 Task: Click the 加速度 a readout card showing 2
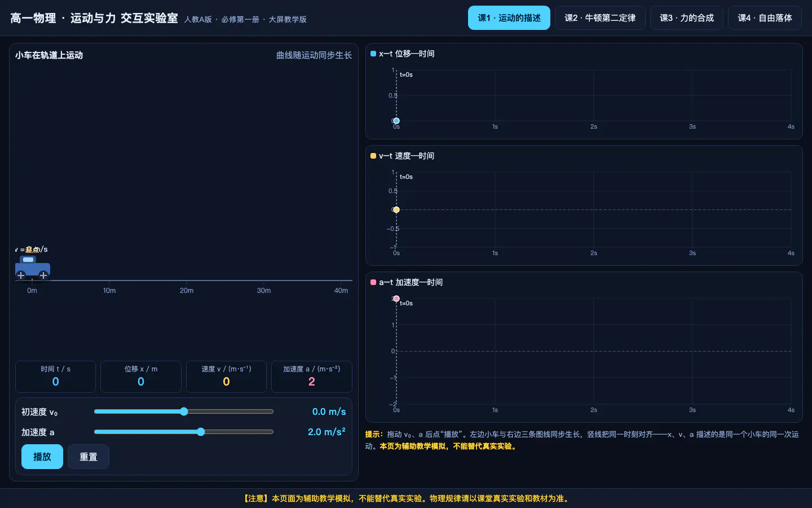(x=312, y=376)
